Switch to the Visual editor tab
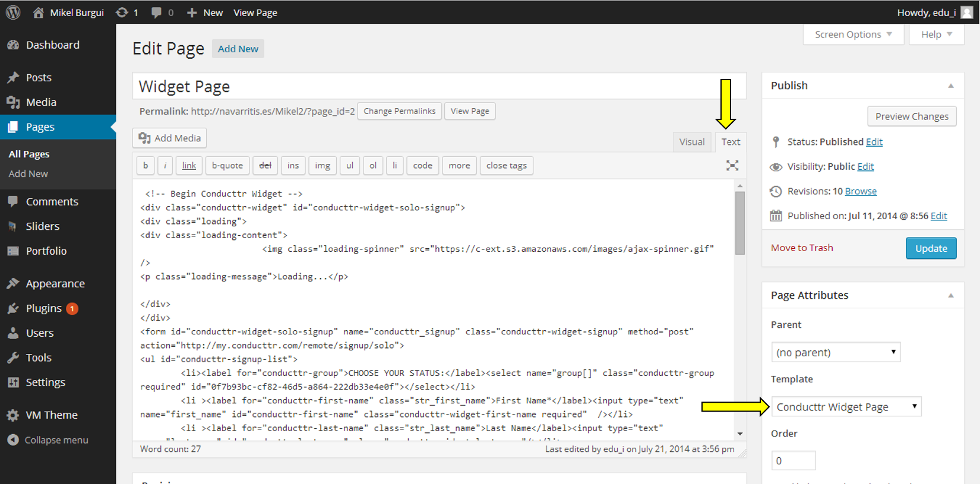The image size is (980, 484). (692, 142)
